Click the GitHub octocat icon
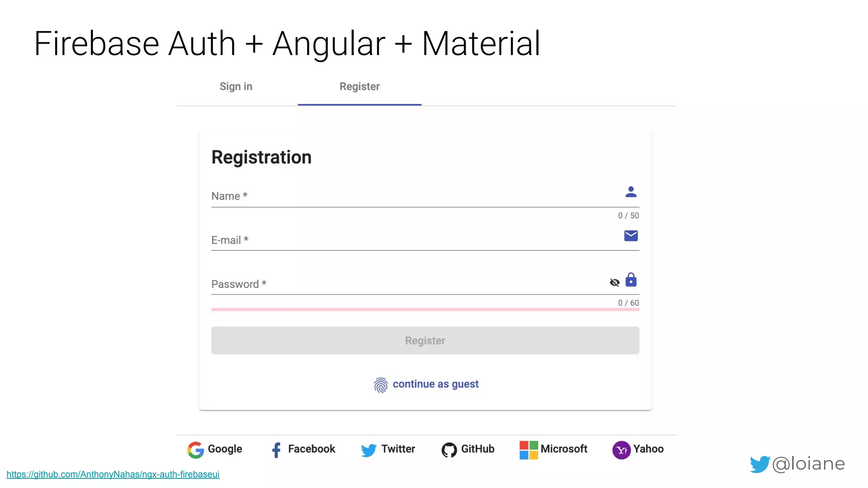 tap(449, 450)
